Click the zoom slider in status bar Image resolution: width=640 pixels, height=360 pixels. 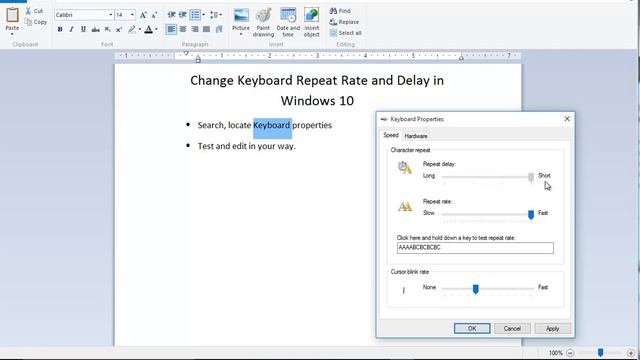click(600, 353)
